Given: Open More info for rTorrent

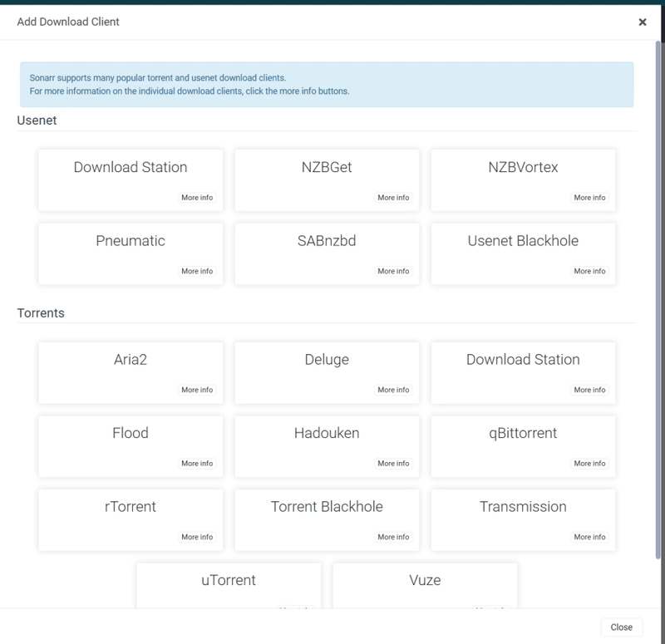Looking at the screenshot, I should [x=197, y=537].
